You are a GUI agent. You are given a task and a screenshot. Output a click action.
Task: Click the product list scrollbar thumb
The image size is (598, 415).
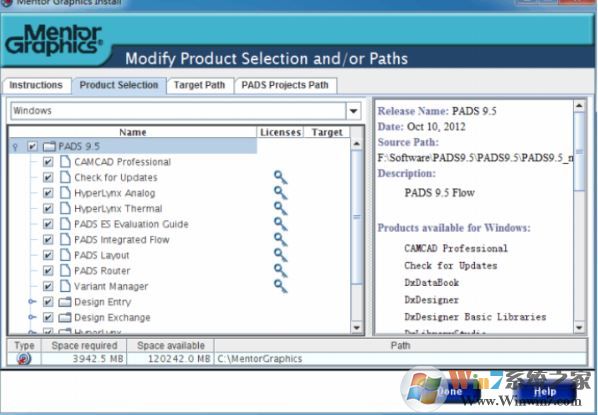tap(356, 217)
